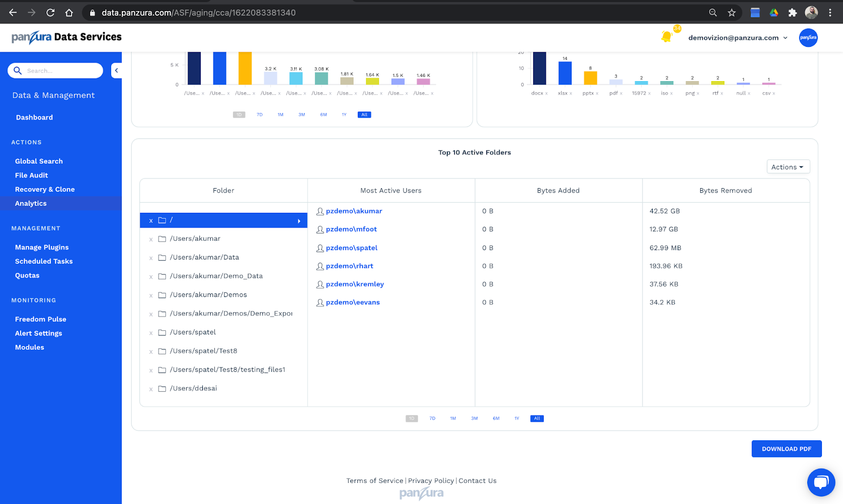Click the notification bell icon
Image resolution: width=843 pixels, height=504 pixels.
pos(666,37)
